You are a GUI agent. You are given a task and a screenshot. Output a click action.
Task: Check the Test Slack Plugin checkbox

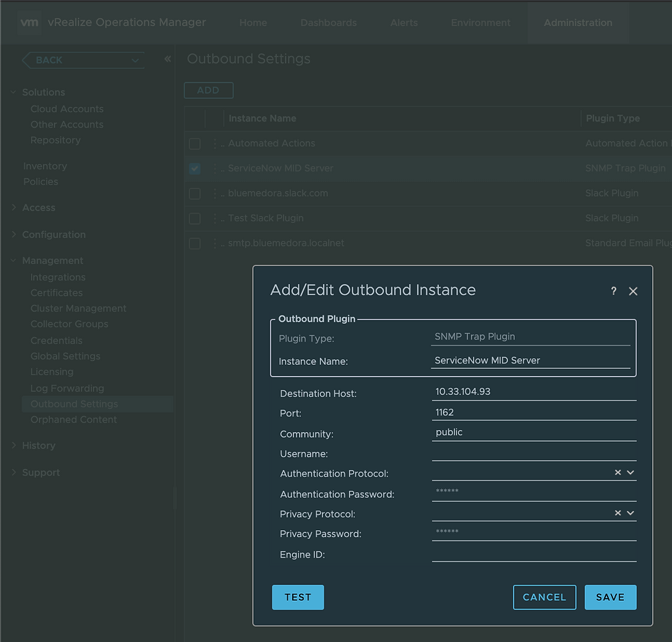(x=195, y=219)
